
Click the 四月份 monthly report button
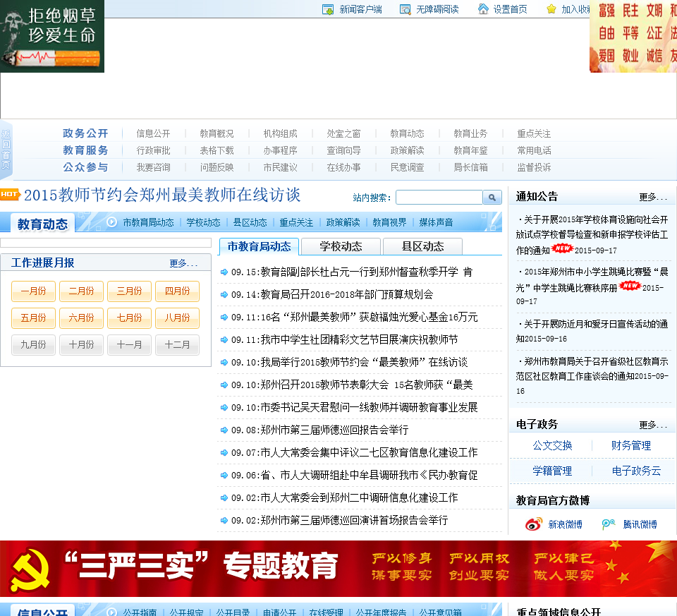click(x=177, y=291)
